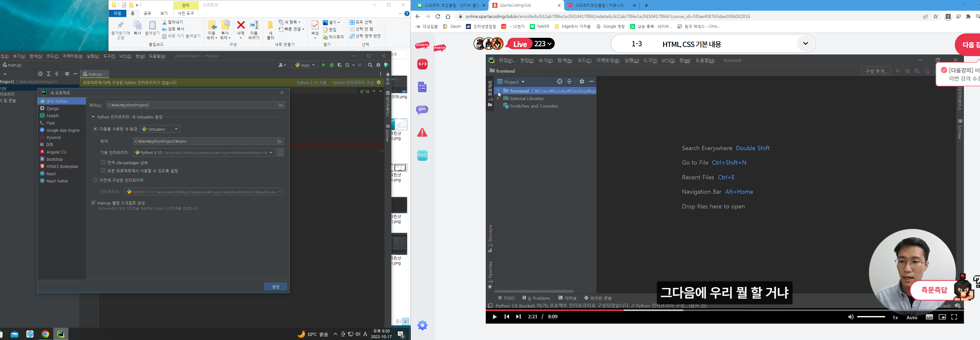Click picture-in-picture icon on video player
Viewport: 980px width, 340px height.
[x=942, y=317]
